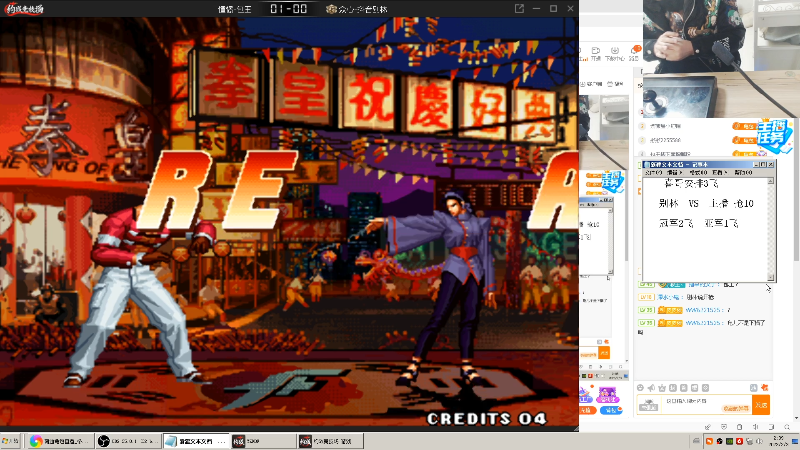Click the red system tray icon

tap(739, 441)
